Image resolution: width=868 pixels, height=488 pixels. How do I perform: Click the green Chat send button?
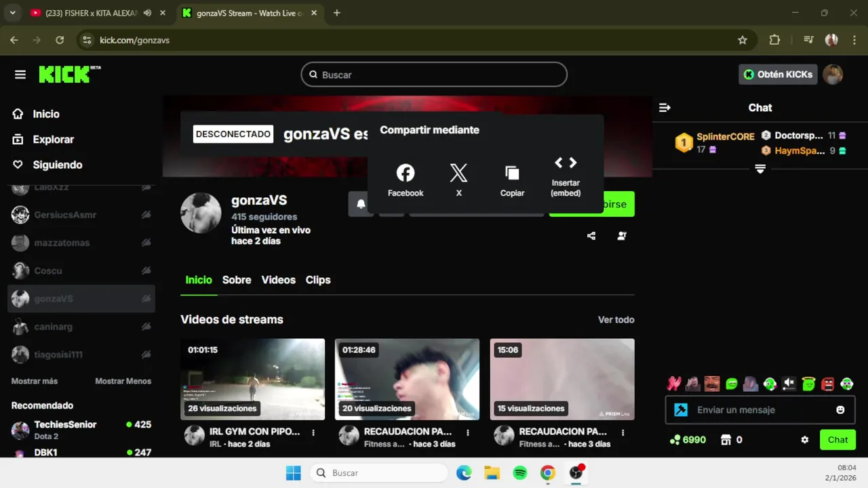click(837, 440)
